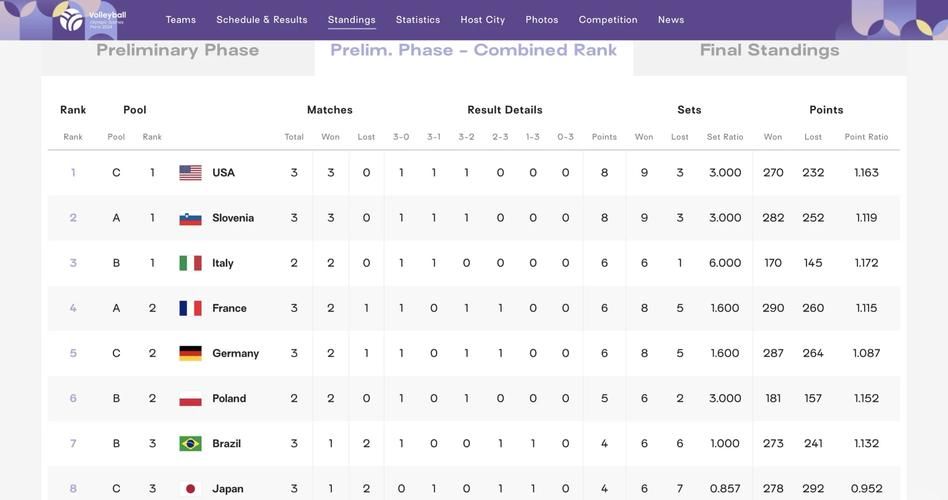The image size is (948, 500).
Task: Switch to the Preliminary Phase tab
Action: point(178,51)
